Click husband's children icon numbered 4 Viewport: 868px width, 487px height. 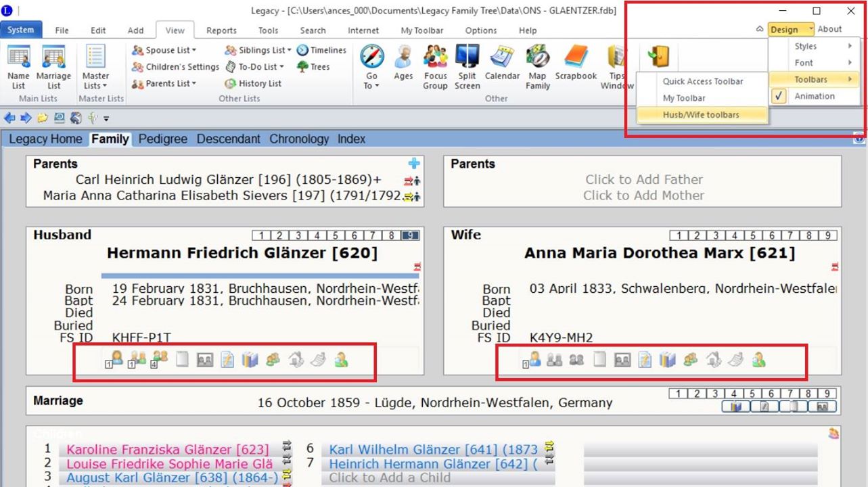pyautogui.click(x=159, y=360)
